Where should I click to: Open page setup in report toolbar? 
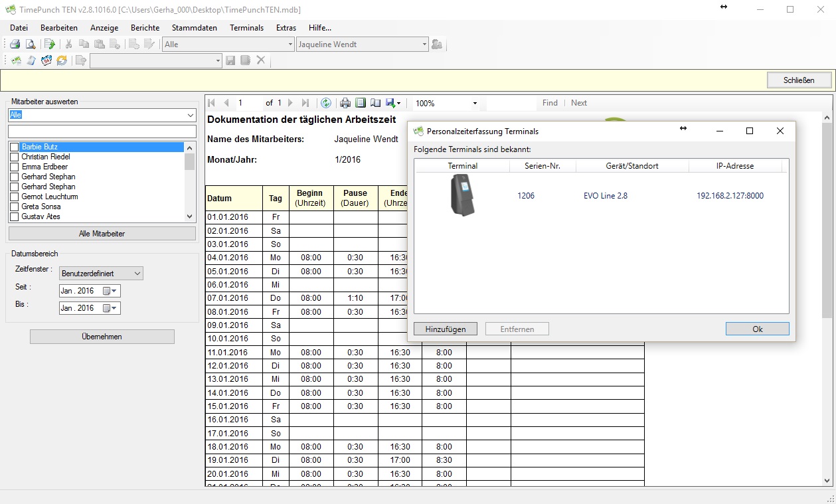click(375, 103)
